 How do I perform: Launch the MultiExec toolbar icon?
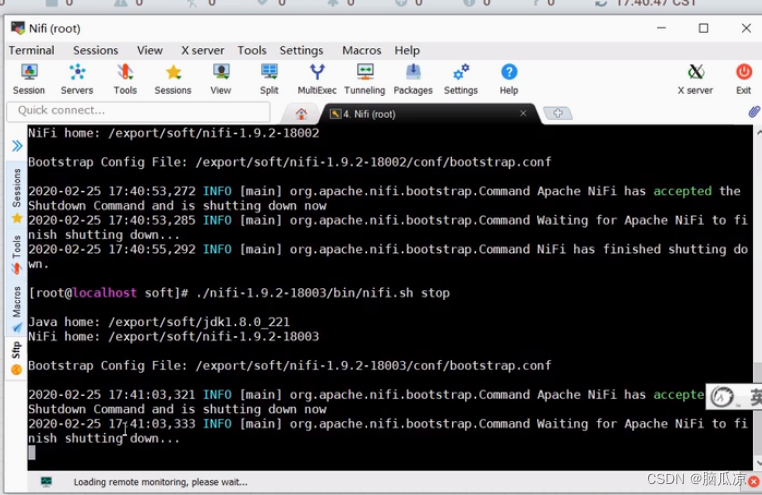coord(317,79)
